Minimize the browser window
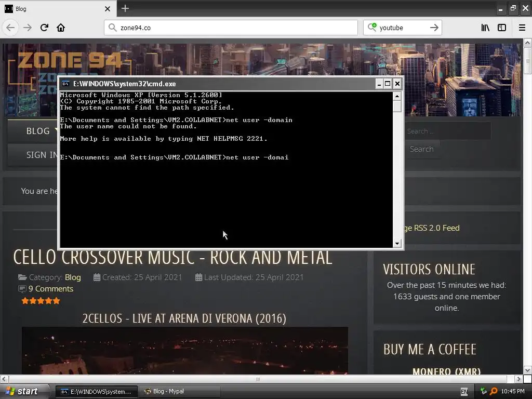This screenshot has width=532, height=399. pos(500,9)
